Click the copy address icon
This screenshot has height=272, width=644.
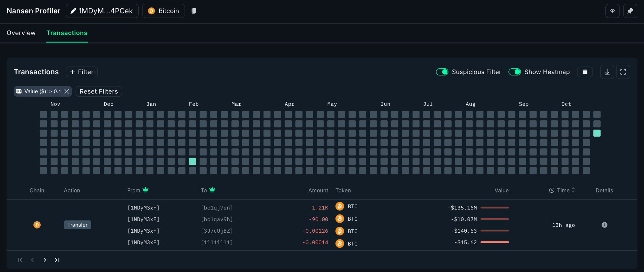(194, 11)
